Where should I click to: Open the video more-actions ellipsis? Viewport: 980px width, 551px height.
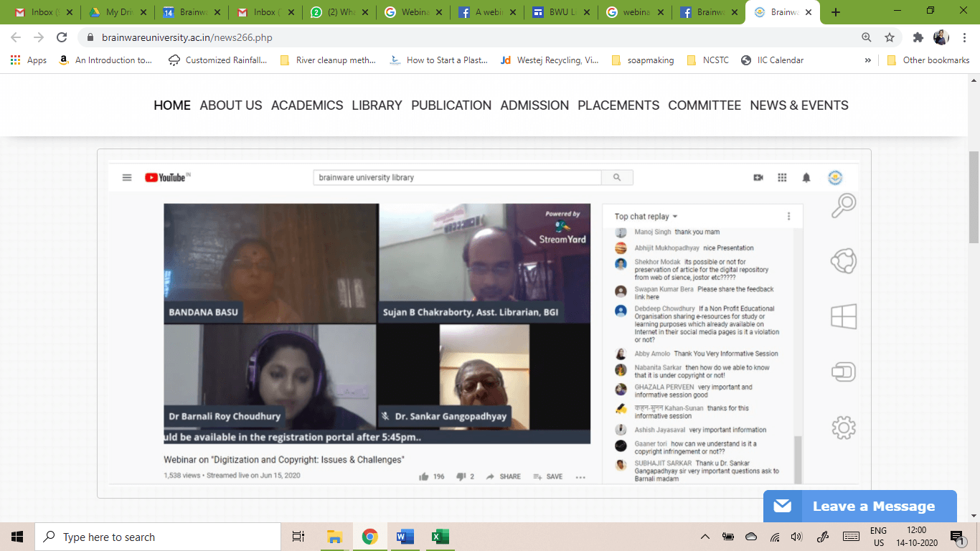(x=580, y=476)
